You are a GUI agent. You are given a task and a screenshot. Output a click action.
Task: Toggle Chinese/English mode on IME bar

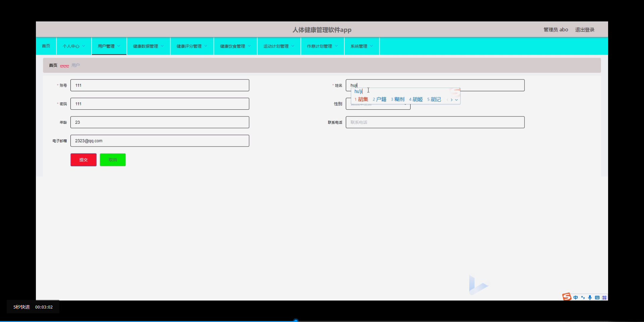coord(576,298)
